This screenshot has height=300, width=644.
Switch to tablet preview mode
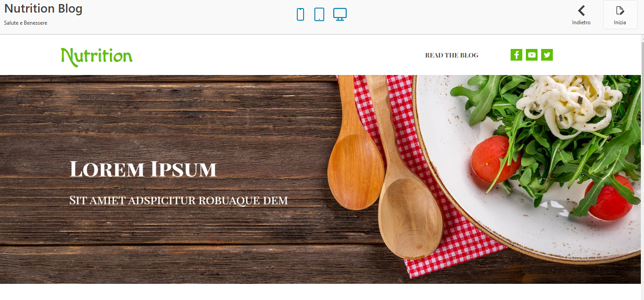[319, 14]
